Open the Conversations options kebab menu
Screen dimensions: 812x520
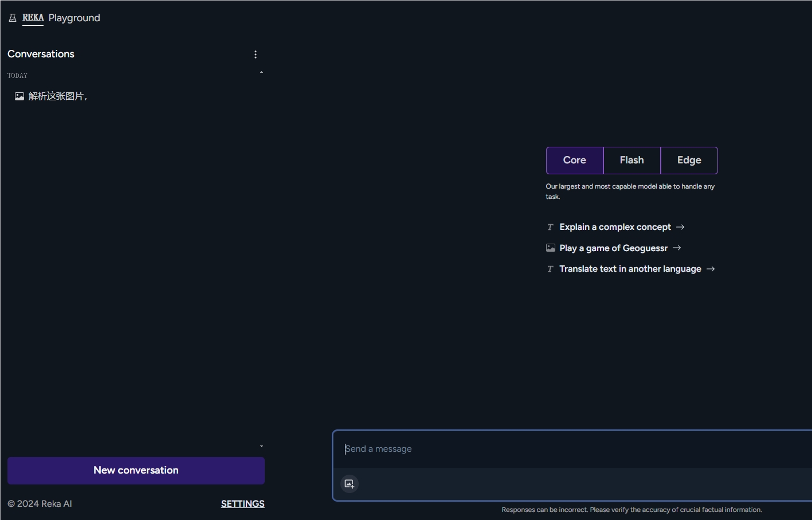[256, 54]
